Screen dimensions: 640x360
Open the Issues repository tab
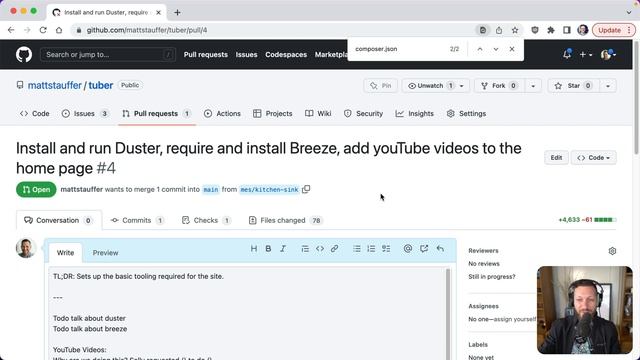pos(85,113)
